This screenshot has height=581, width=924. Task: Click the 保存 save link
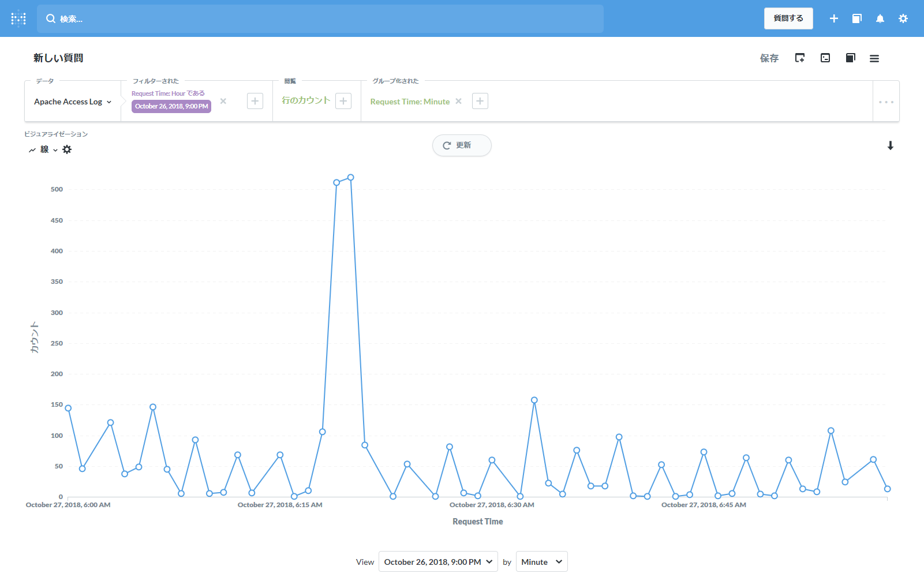pos(769,58)
